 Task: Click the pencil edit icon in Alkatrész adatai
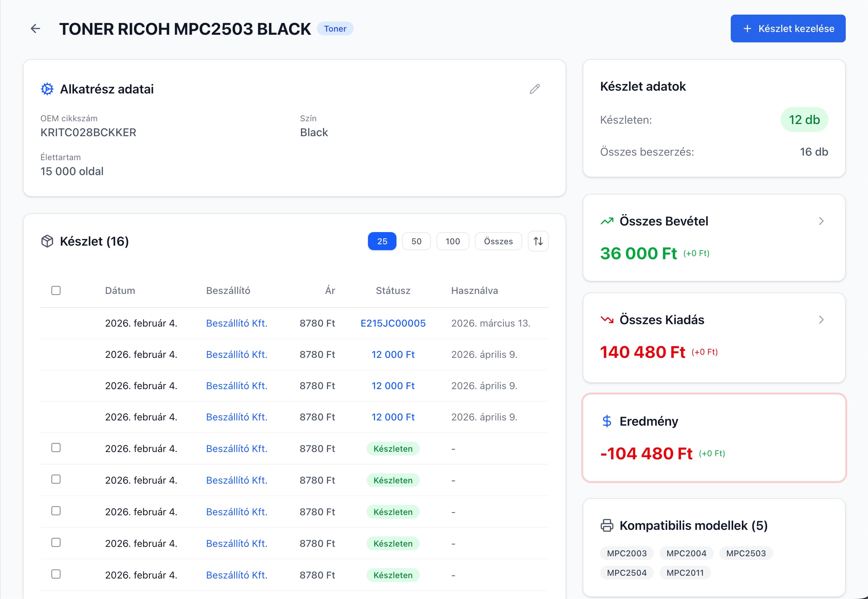tap(535, 89)
